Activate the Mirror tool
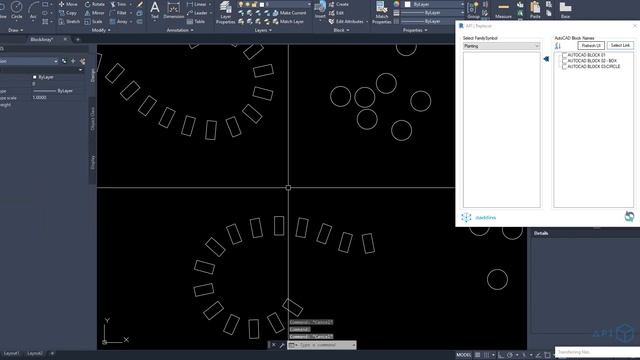 tap(94, 13)
